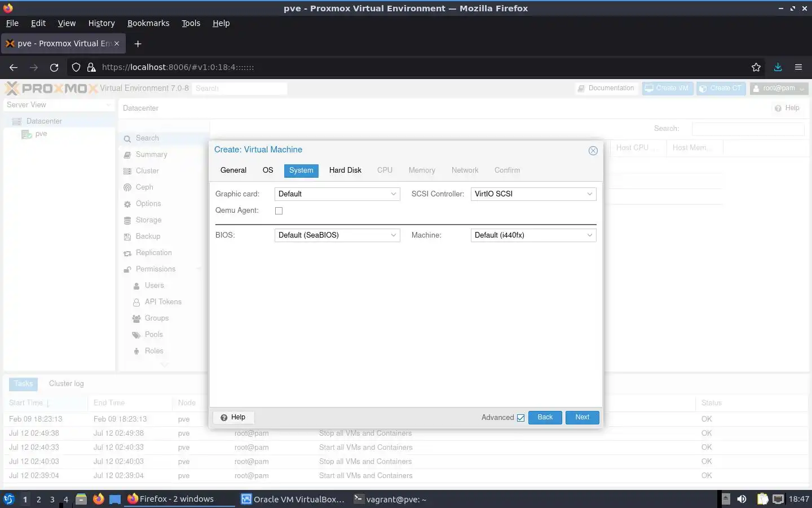Open the API Tokens entry
This screenshot has width=812, height=508.
tap(163, 302)
